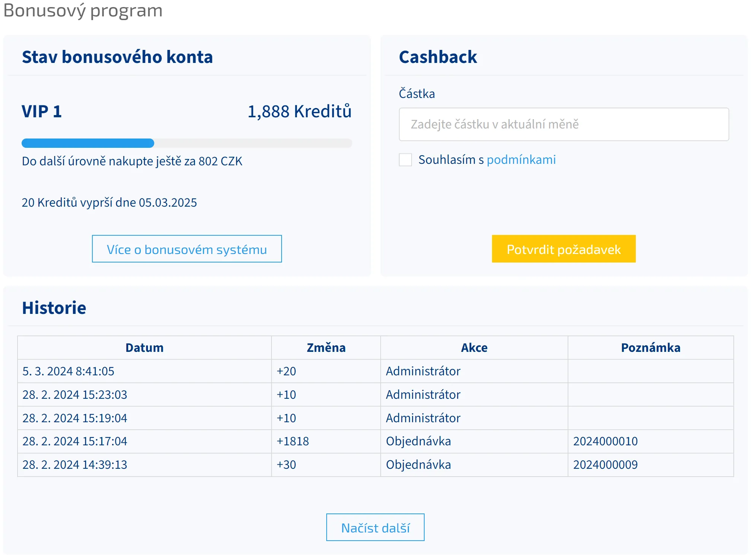Click the Cashback section heading
The height and width of the screenshot is (560, 752).
[438, 57]
